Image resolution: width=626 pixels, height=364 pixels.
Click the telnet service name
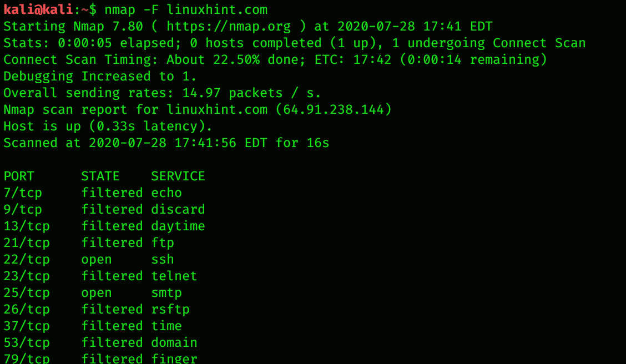click(x=174, y=276)
